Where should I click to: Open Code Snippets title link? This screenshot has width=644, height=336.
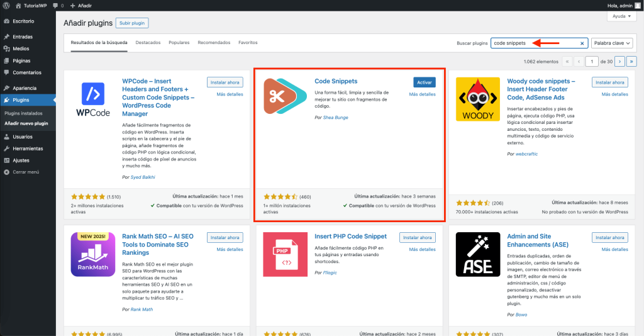point(336,81)
